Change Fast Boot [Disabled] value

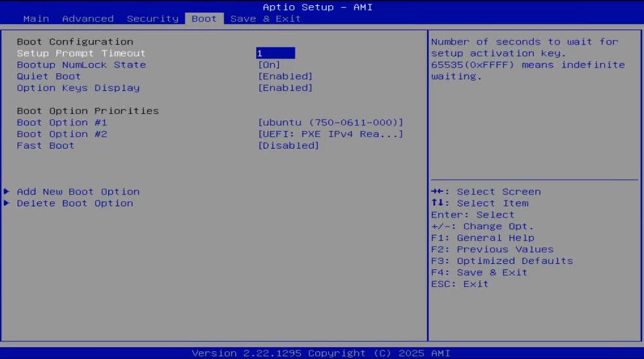coord(288,145)
